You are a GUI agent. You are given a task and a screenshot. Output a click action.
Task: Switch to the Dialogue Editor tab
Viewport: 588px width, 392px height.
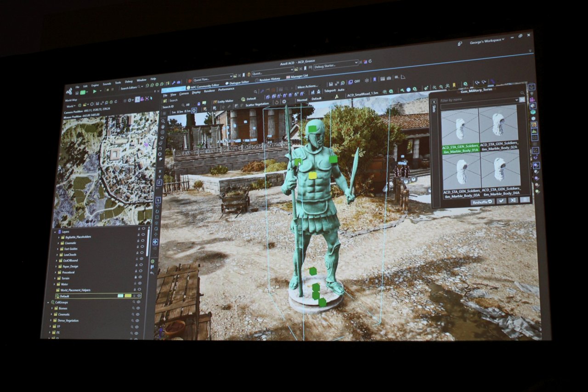(237, 83)
